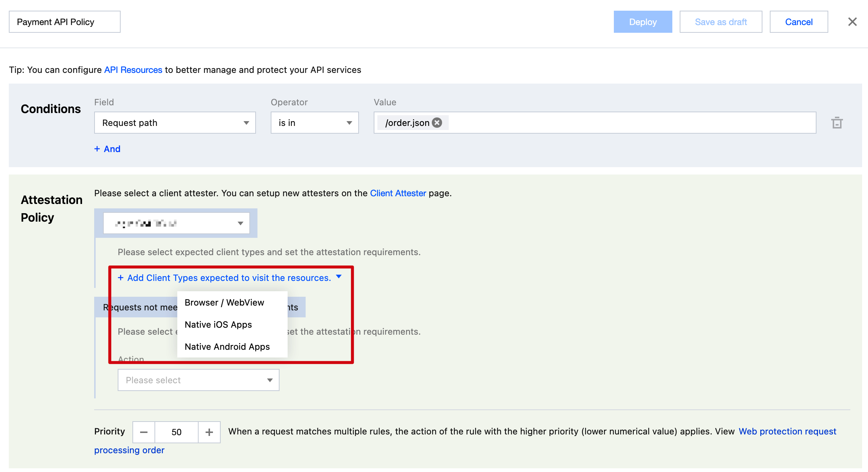Open the API Resources link
Image resolution: width=868 pixels, height=472 pixels.
tap(133, 70)
